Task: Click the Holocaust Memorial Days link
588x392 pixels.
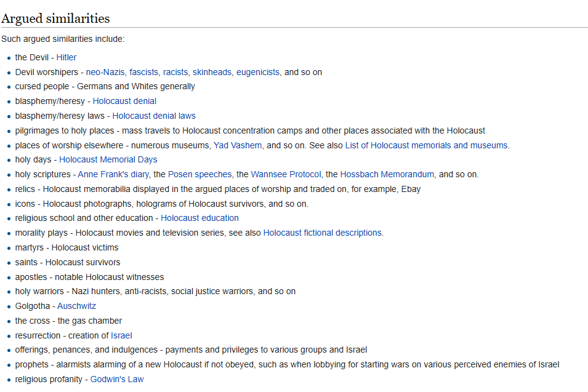Action: pyautogui.click(x=108, y=159)
